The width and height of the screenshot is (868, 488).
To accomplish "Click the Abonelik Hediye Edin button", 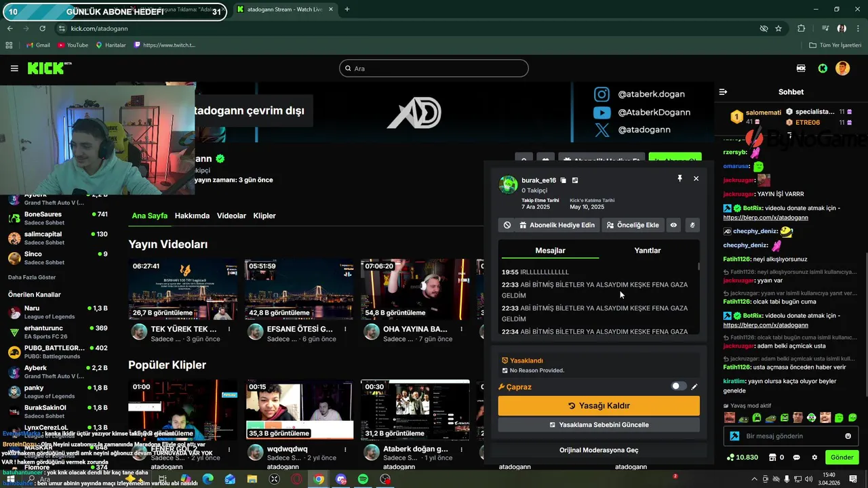I will 557,225.
